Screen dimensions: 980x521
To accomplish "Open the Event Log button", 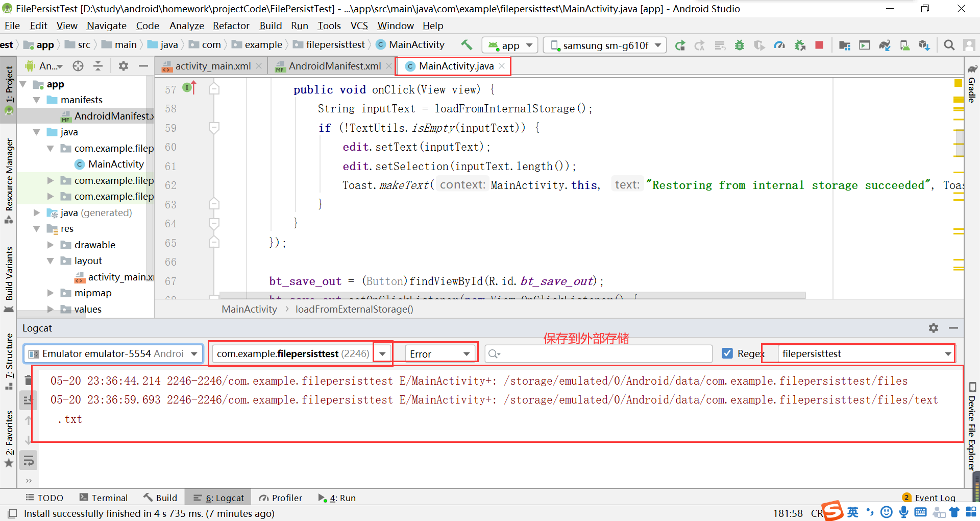I will click(x=928, y=498).
